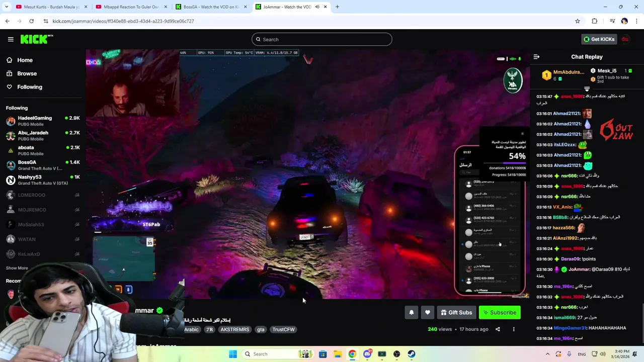The height and width of the screenshot is (362, 644).
Task: Open OBS Studio from taskbar
Action: (x=397, y=354)
